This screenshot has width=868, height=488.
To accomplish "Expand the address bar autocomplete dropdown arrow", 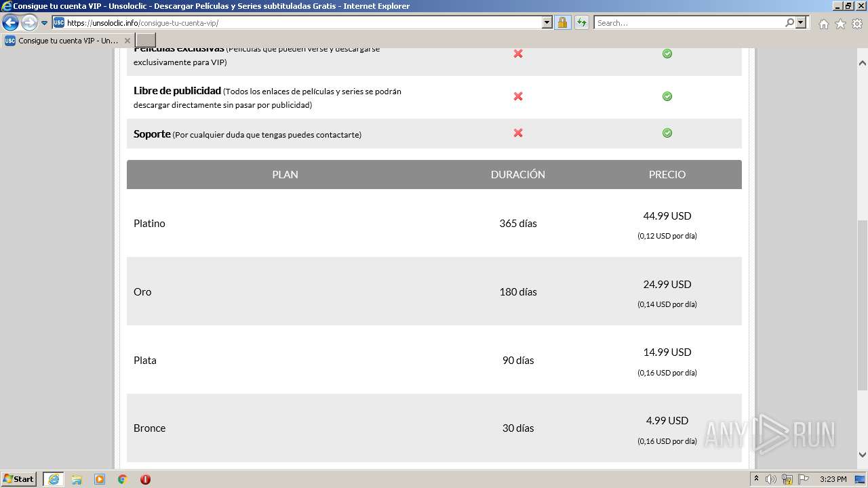I will 547,23.
